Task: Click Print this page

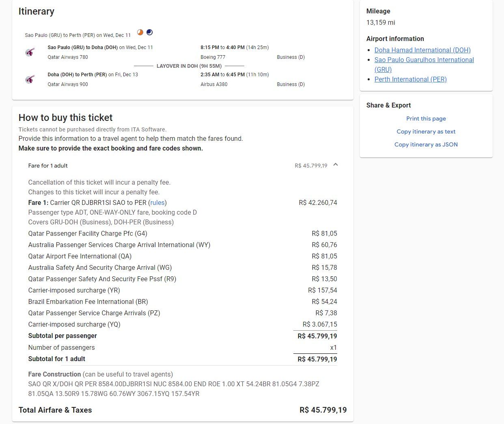Action: [x=426, y=118]
